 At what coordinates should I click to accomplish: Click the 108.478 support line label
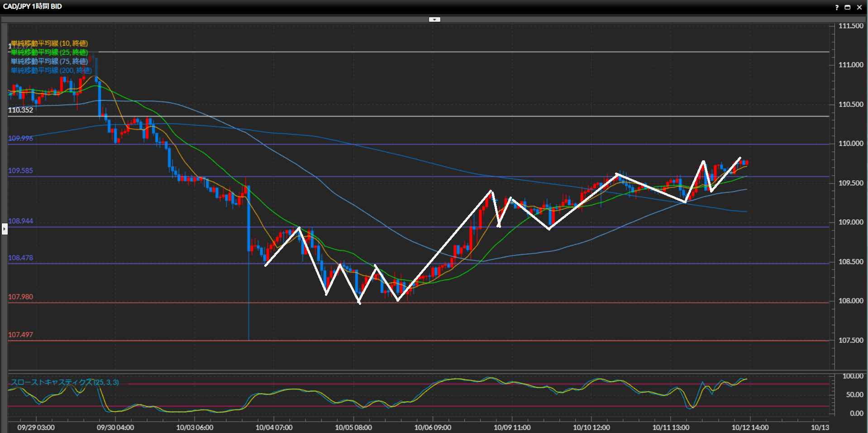21,258
